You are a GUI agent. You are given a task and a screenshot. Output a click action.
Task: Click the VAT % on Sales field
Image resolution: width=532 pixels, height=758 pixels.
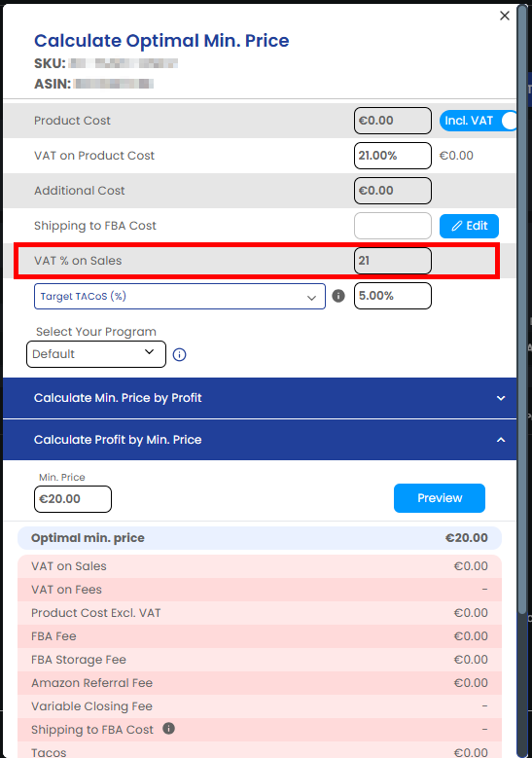(x=393, y=261)
